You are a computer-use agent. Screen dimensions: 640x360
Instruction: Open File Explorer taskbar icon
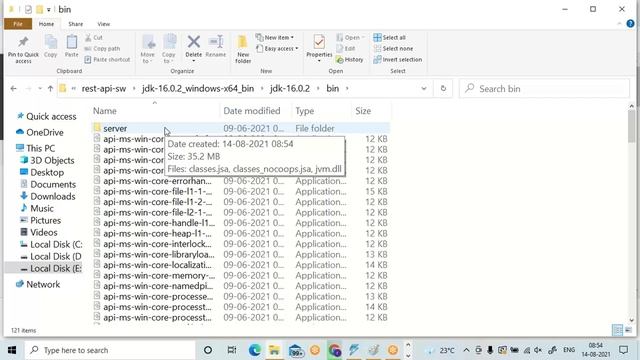point(274,350)
